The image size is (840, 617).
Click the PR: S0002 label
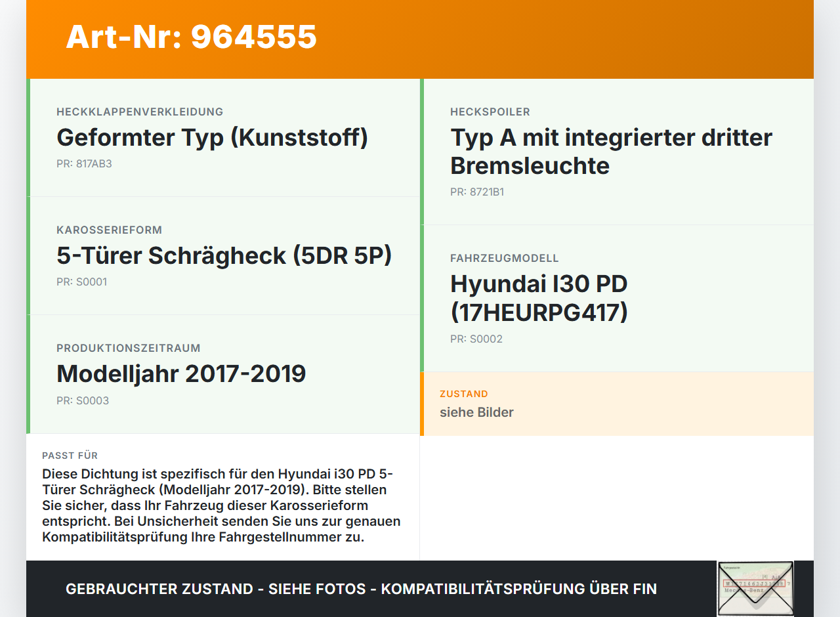point(476,339)
